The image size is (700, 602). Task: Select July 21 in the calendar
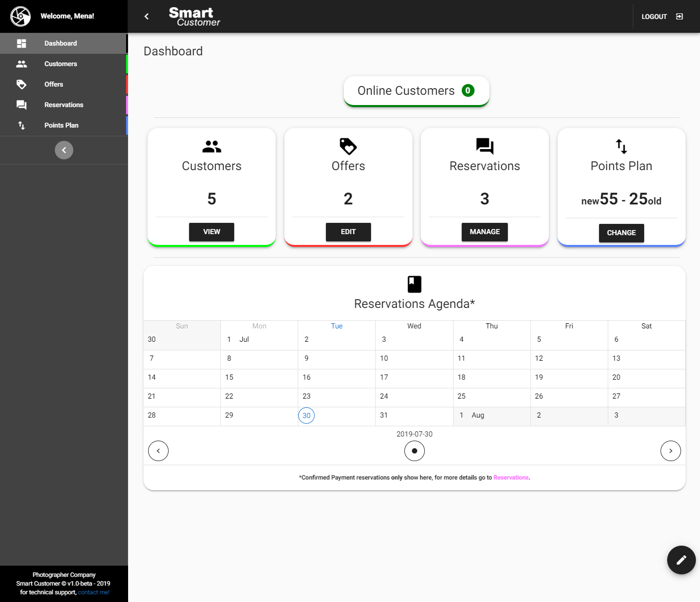coord(152,397)
